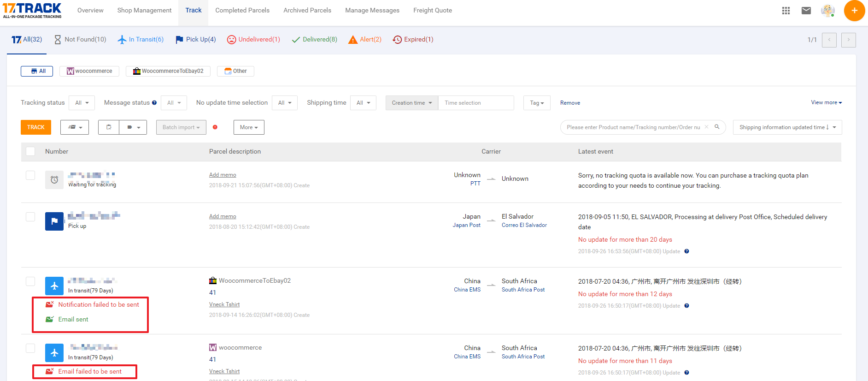The width and height of the screenshot is (868, 381).
Task: Click in the Time selection field
Action: coord(476,103)
